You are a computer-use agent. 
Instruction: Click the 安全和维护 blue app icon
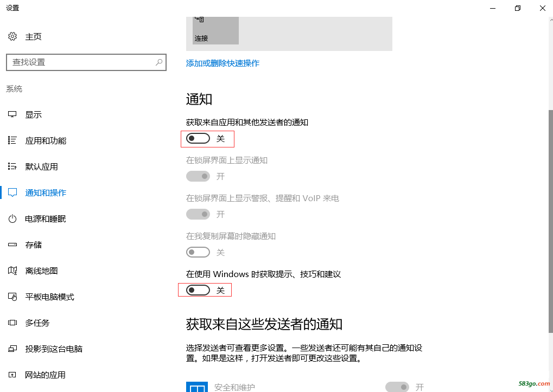tap(197, 387)
